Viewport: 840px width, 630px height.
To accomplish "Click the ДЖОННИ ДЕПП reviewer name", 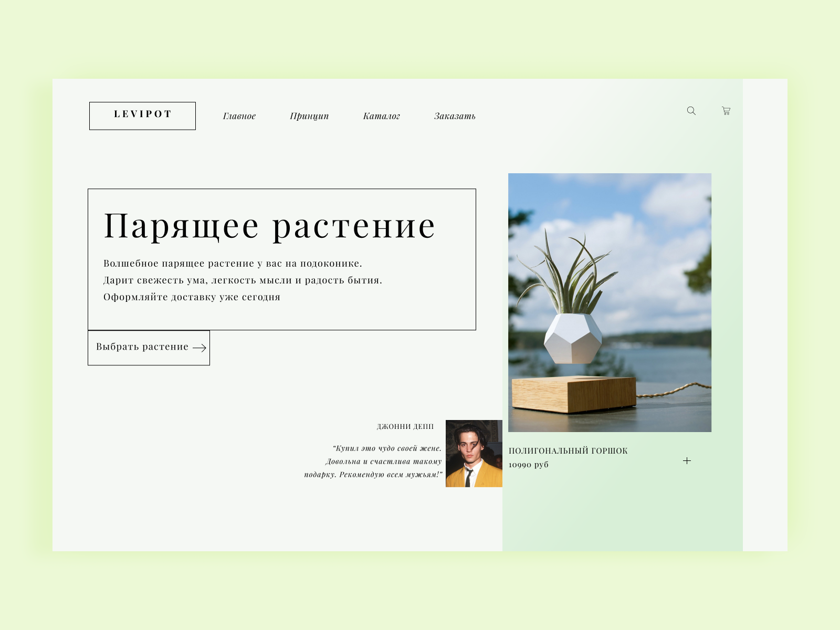I will (405, 426).
